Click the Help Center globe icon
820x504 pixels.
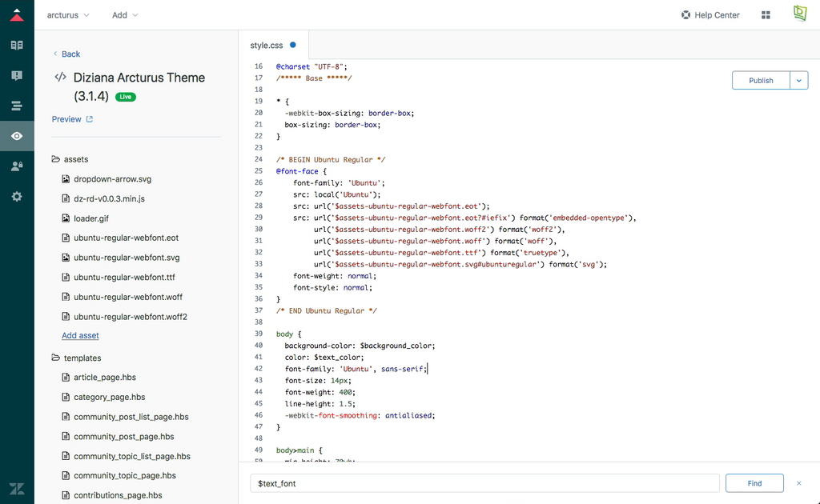point(685,14)
